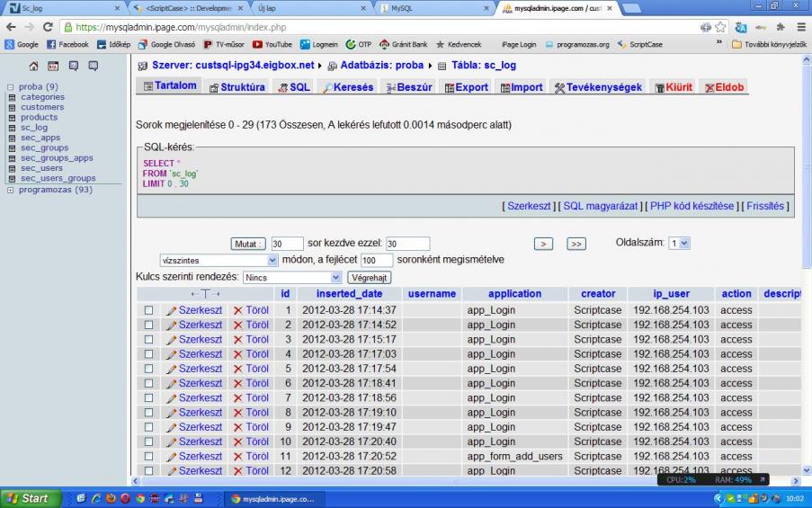Click edit pencil icon for row id 1
The width and height of the screenshot is (812, 508).
tap(172, 311)
